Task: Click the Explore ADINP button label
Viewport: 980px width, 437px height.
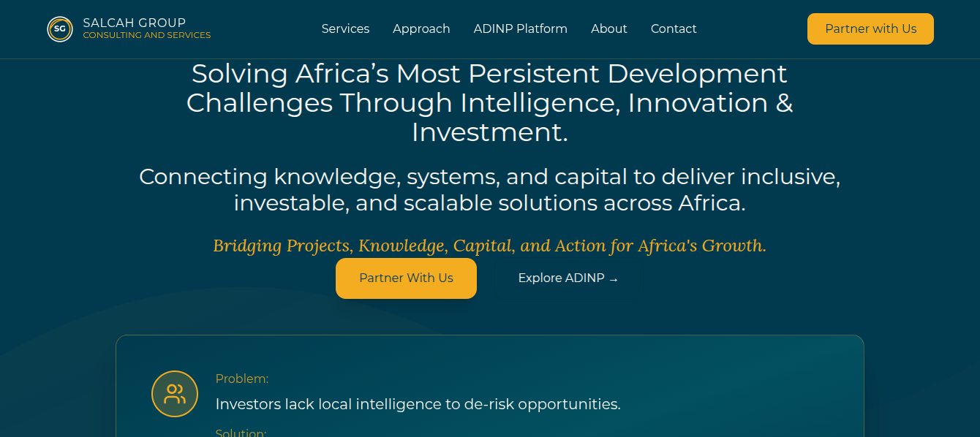Action: point(561,278)
